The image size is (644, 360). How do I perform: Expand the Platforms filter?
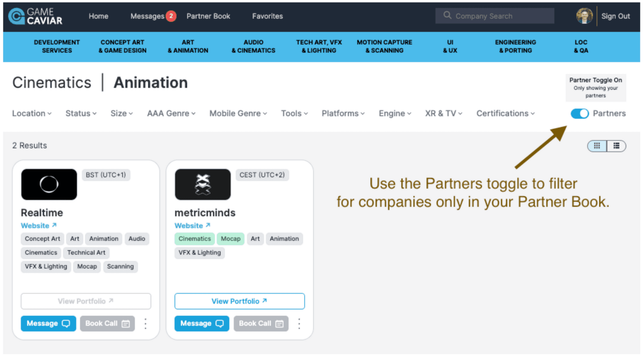pos(343,113)
